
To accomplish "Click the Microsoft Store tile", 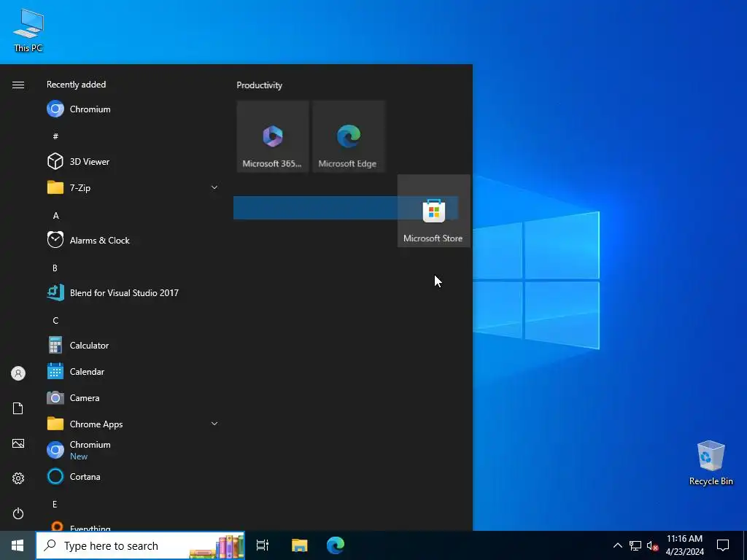I will tap(433, 211).
